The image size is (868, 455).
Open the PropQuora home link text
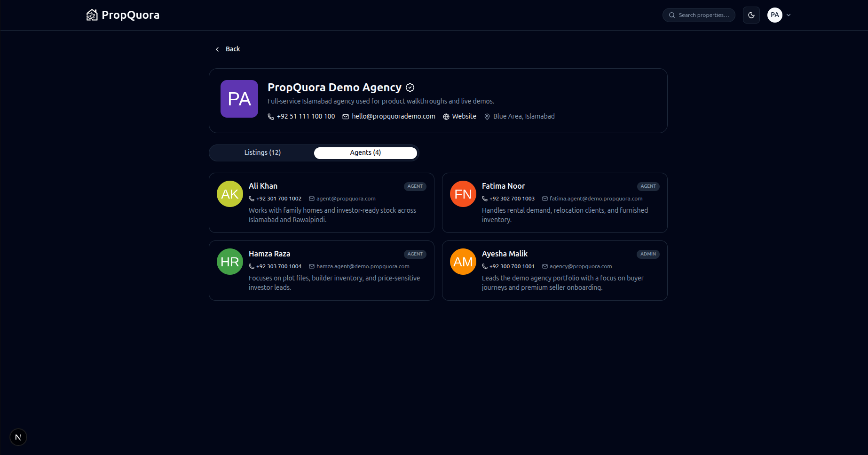[130, 15]
